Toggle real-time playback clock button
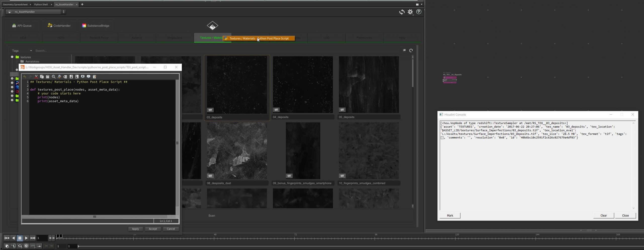 coord(26,246)
